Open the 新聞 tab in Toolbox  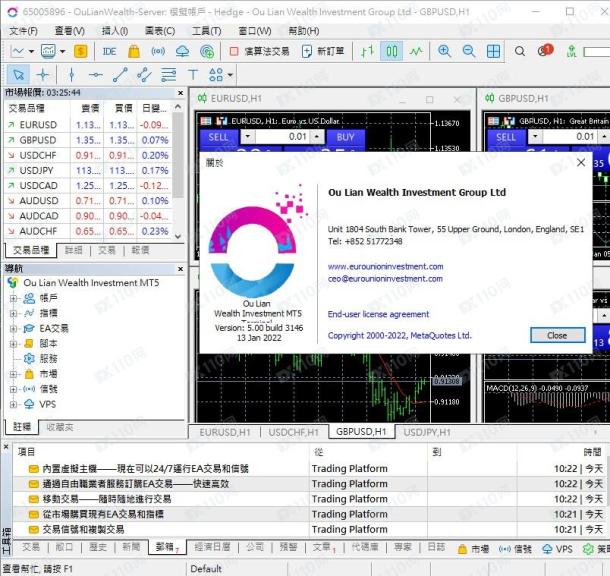pos(131,547)
